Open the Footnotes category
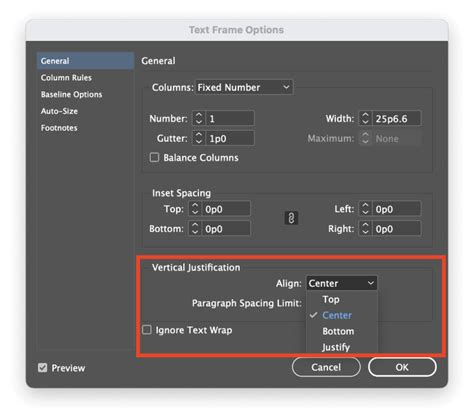The height and width of the screenshot is (420, 474). tap(59, 128)
